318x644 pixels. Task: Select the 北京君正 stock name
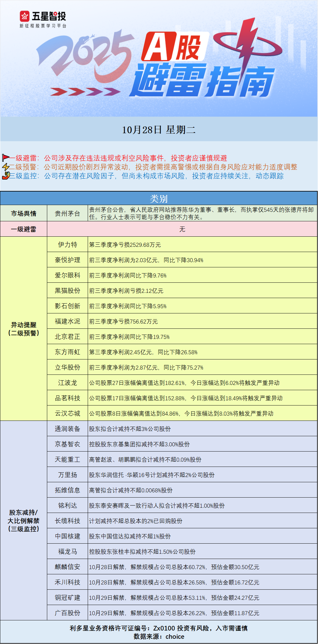(67, 336)
